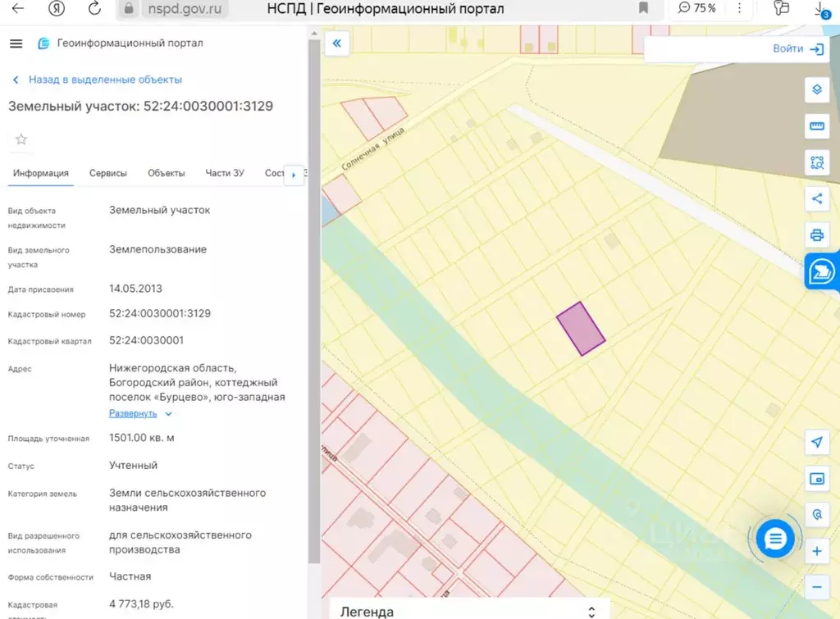The height and width of the screenshot is (619, 840).
Task: Zoom in on the map
Action: click(x=817, y=551)
